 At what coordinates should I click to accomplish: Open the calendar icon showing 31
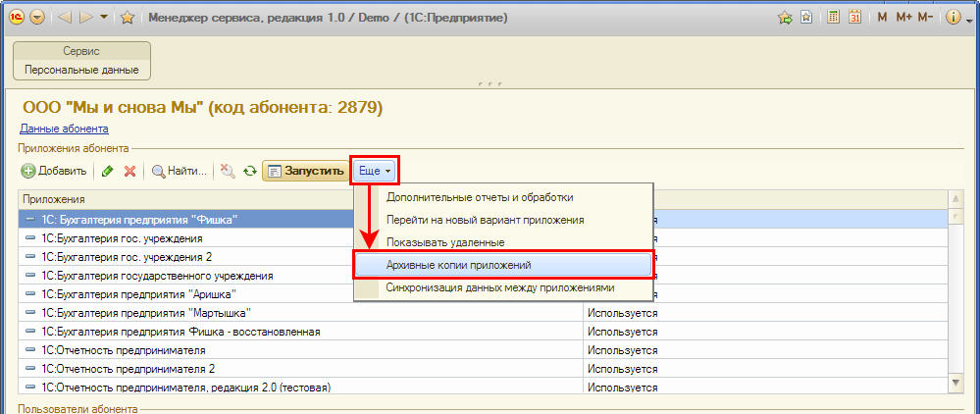(x=854, y=18)
